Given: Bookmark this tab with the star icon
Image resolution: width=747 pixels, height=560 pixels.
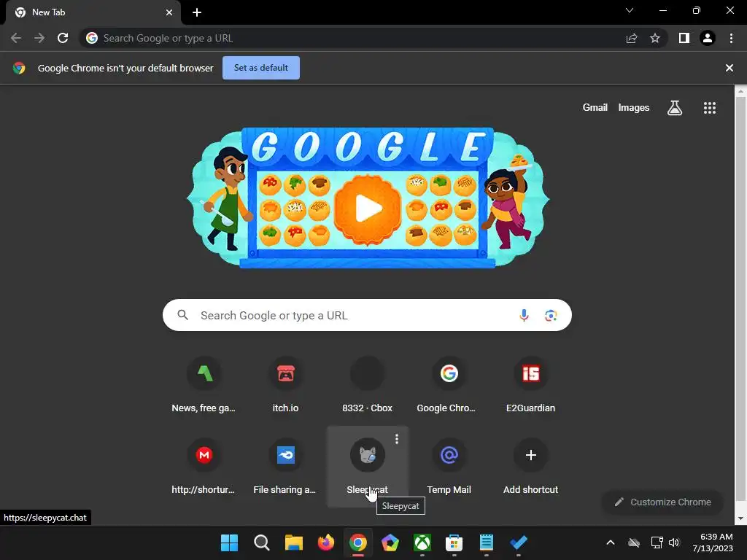Looking at the screenshot, I should tap(655, 38).
